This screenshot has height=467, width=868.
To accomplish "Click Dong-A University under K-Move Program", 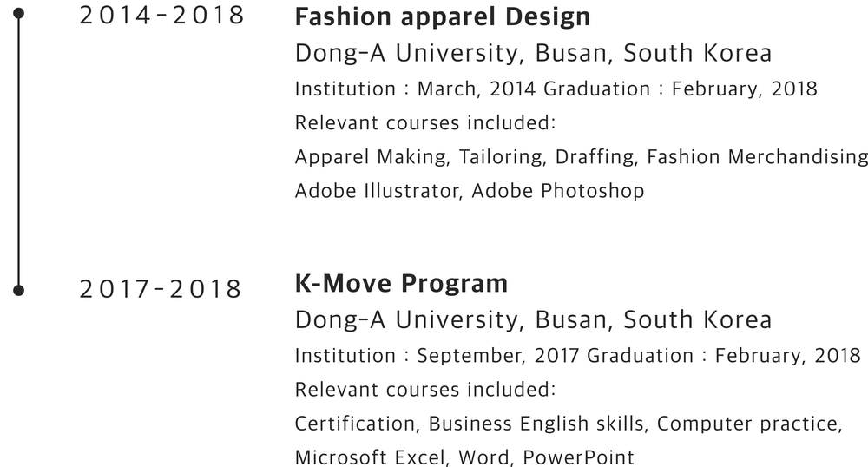I will [x=533, y=320].
